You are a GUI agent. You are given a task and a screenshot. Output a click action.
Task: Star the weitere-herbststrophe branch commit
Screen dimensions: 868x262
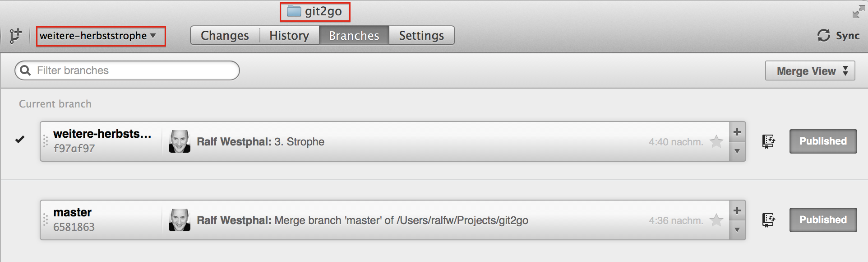(716, 141)
